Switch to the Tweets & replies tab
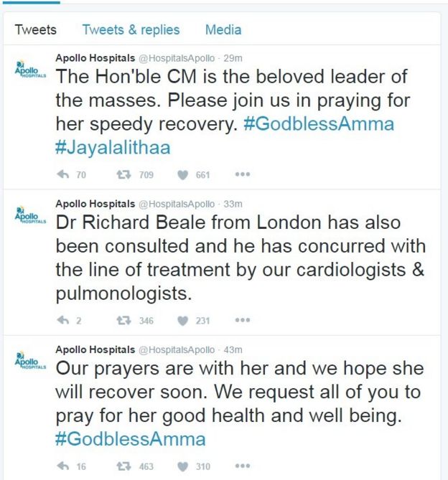Screen dimensions: 448x480 click(x=131, y=30)
